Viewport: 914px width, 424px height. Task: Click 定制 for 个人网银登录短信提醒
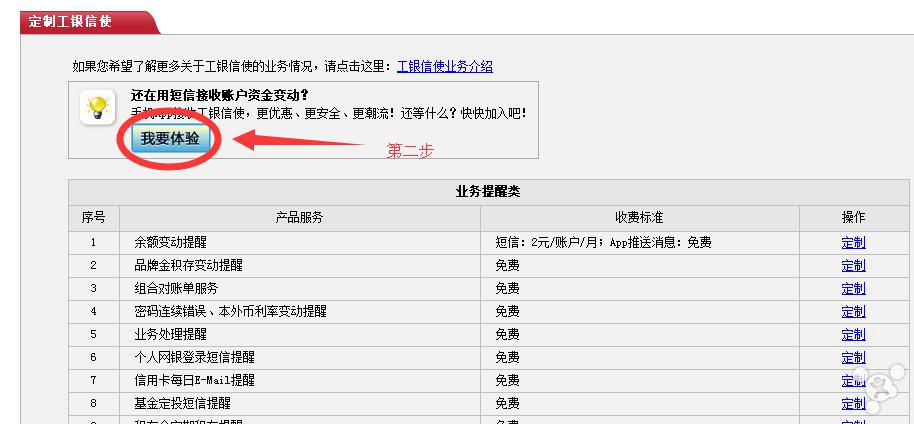click(x=853, y=358)
